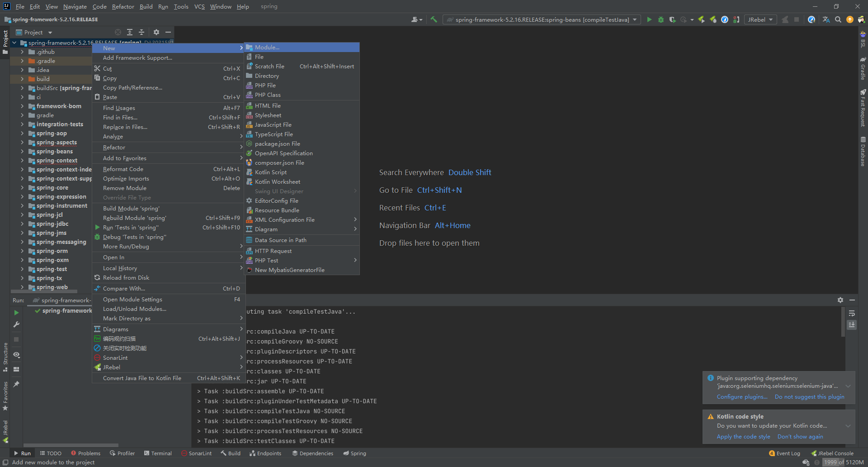Screen dimensions: 868x467
Task: Select Module... in the New submenu
Action: [302, 48]
